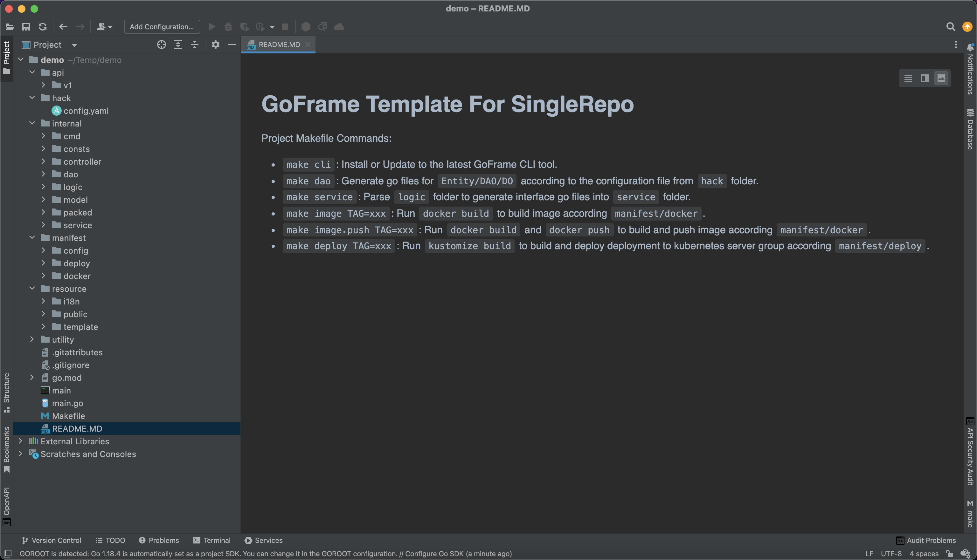Viewport: 977px width, 560px height.
Task: Open the Search Everywhere magnifier icon
Action: click(x=951, y=27)
